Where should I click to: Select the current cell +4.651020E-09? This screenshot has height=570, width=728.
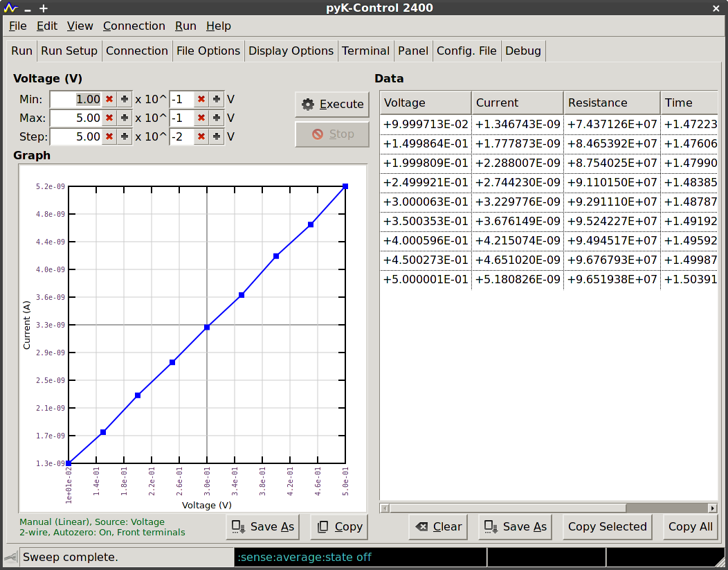pyautogui.click(x=518, y=260)
